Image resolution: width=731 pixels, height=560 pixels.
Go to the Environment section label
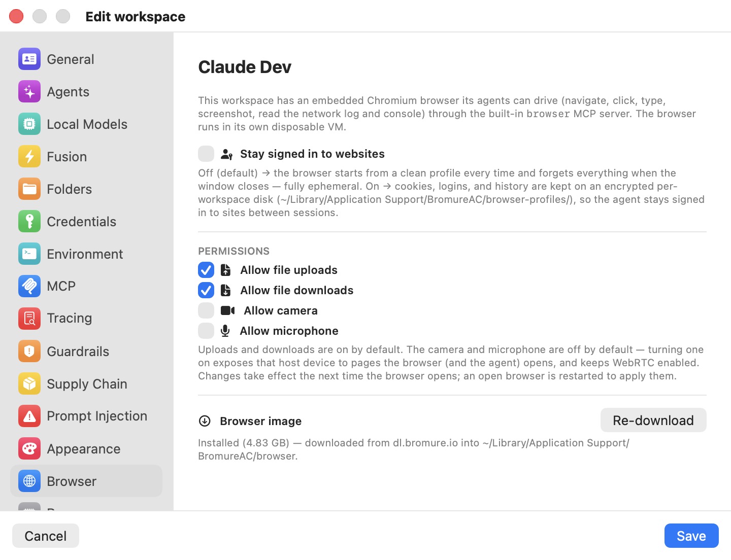click(x=85, y=254)
